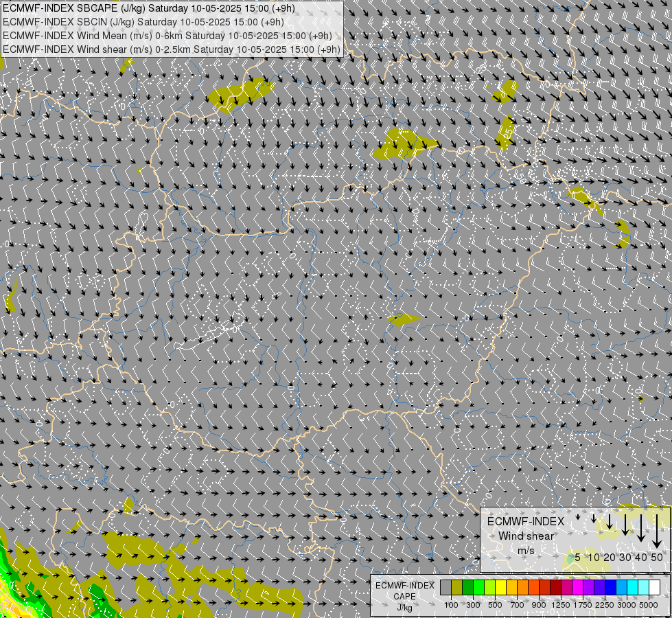The height and width of the screenshot is (618, 672).
Task: Click the '5' value in the wind shear legend
Action: click(578, 557)
